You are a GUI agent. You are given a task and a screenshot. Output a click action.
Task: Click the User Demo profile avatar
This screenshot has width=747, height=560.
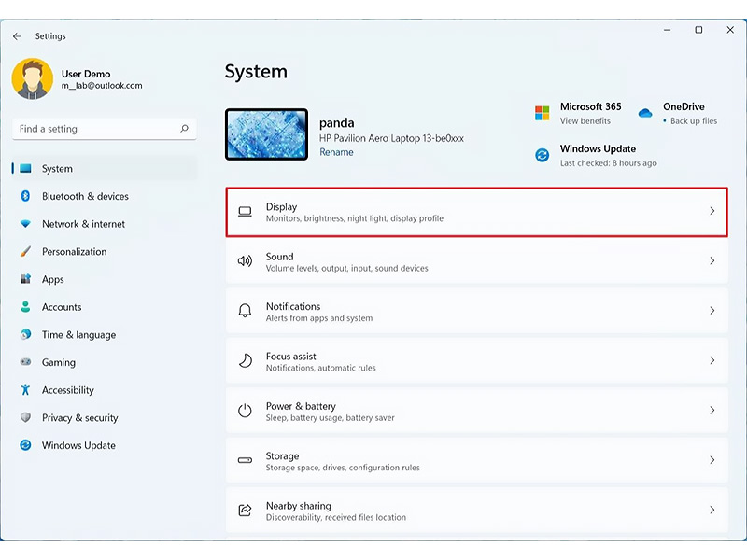[33, 79]
